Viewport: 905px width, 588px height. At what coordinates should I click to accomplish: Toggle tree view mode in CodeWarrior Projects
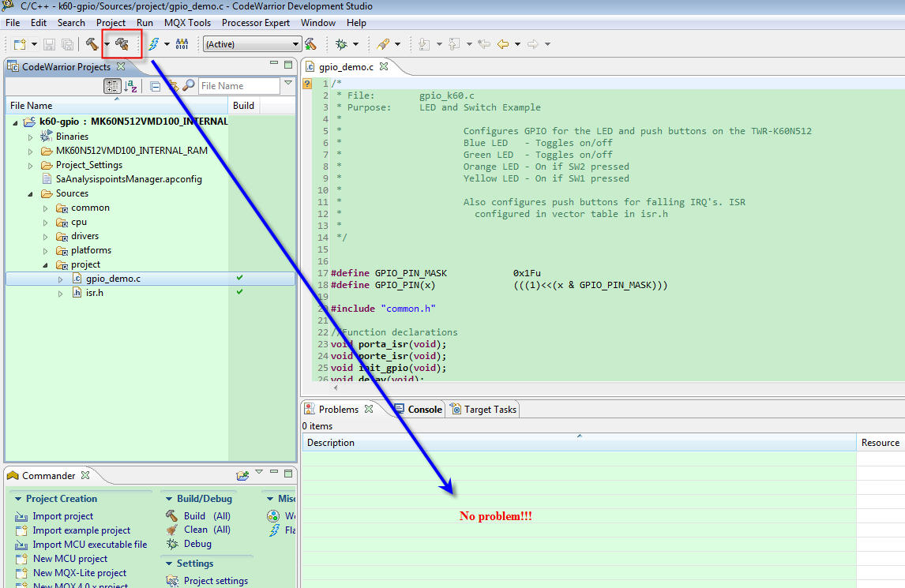point(112,86)
